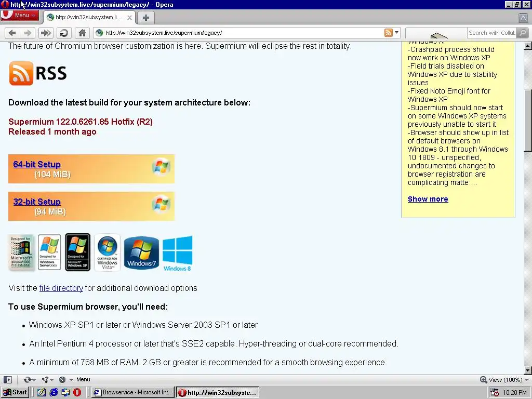
Task: Open the Opera Link sync icon
Action: pos(27,380)
